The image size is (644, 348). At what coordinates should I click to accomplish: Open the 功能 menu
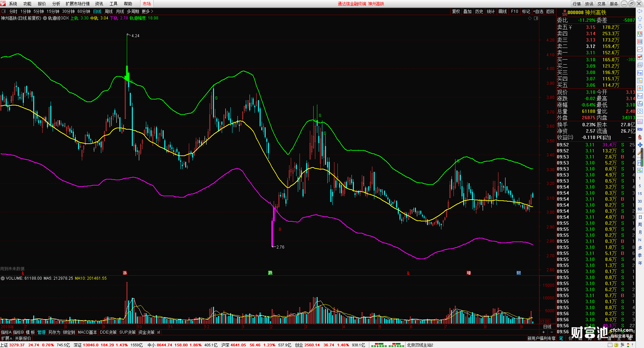point(28,4)
